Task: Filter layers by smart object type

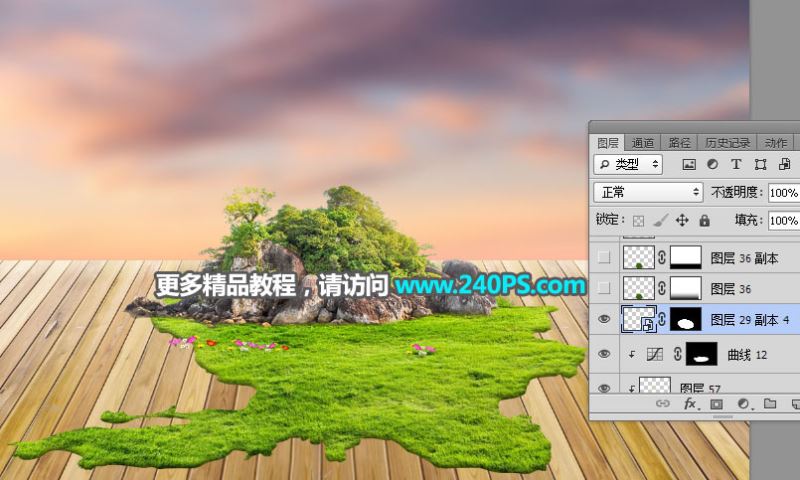Action: click(784, 164)
